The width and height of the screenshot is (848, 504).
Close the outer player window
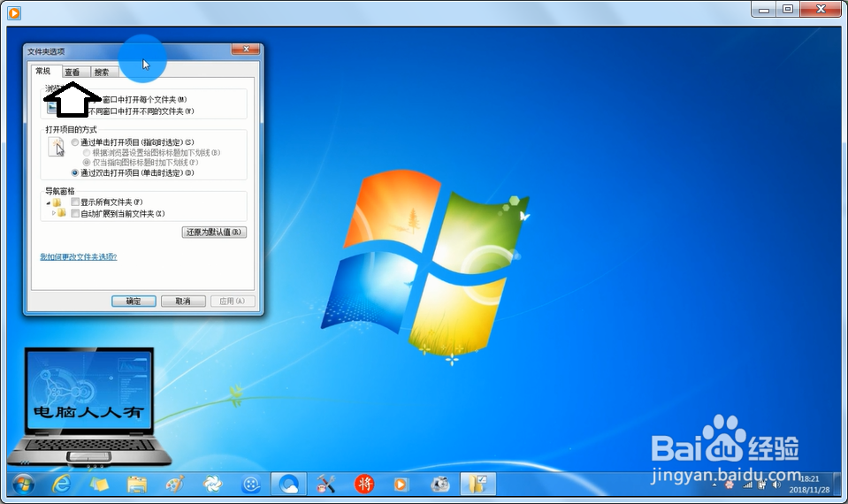(821, 9)
